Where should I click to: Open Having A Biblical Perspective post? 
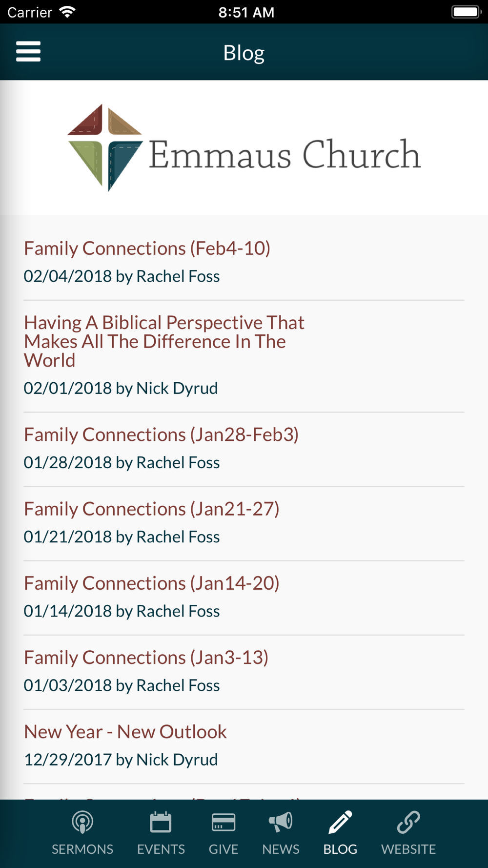[164, 341]
